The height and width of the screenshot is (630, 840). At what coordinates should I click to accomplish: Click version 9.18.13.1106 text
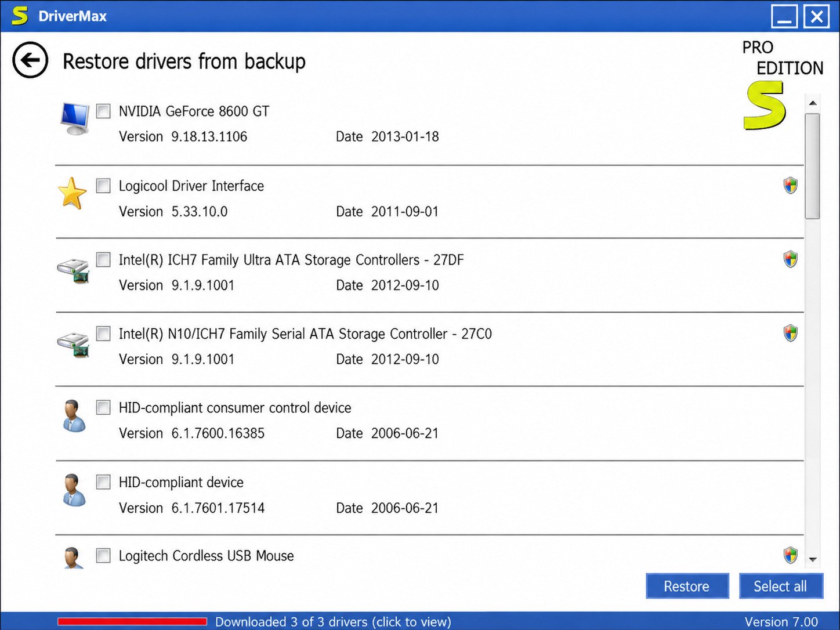pos(209,136)
